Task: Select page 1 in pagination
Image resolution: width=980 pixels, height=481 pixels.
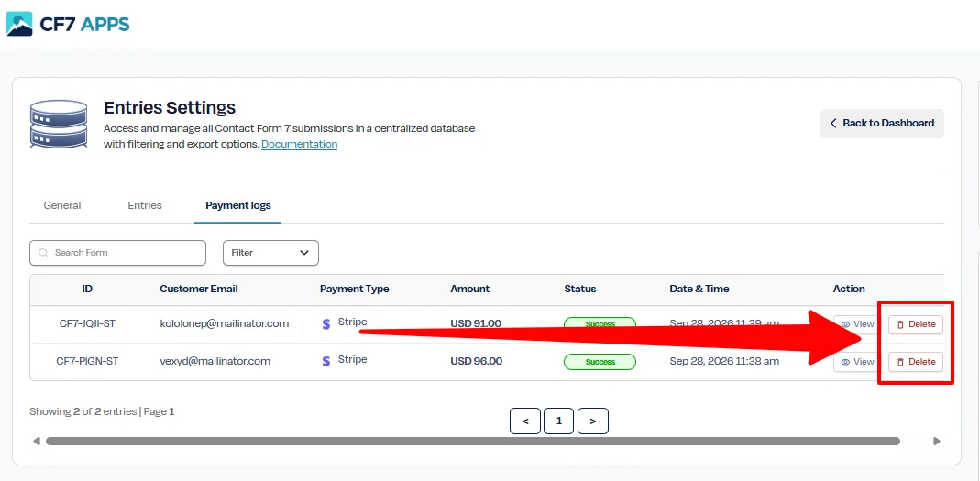Action: coord(559,421)
